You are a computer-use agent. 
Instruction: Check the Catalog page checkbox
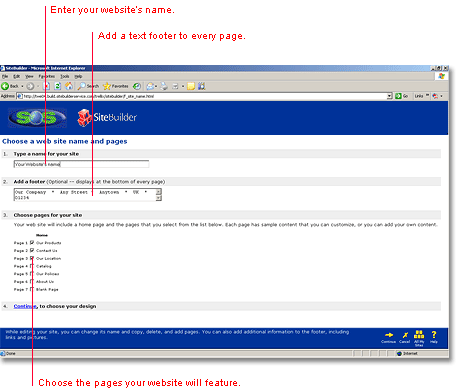click(x=32, y=266)
